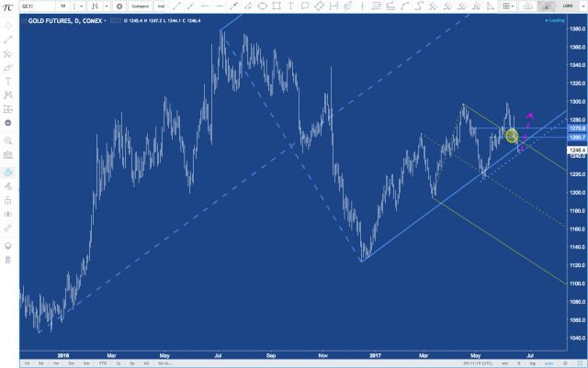This screenshot has width=588, height=368.
Task: Open the icons and emoji tool in sidebar
Action: 8,123
